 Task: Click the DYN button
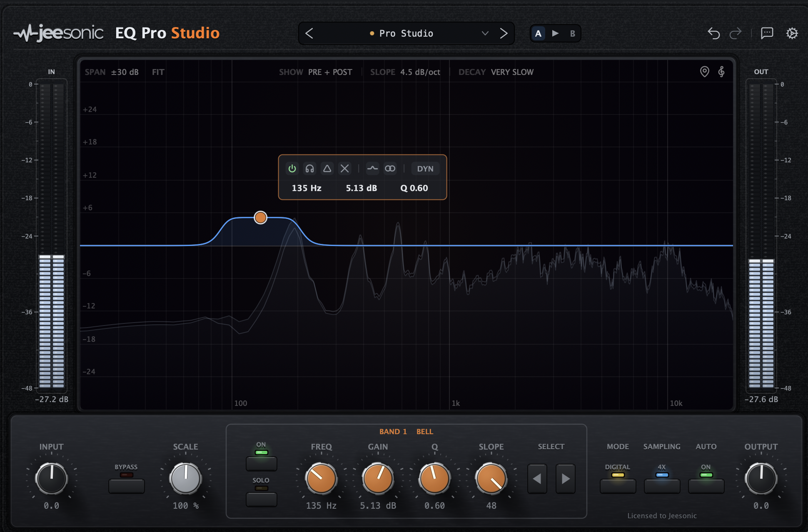(x=425, y=169)
